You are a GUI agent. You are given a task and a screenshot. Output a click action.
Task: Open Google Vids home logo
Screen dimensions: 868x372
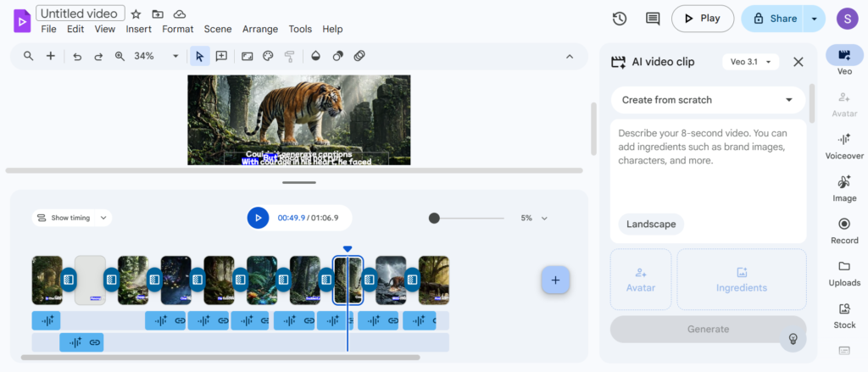tap(21, 21)
